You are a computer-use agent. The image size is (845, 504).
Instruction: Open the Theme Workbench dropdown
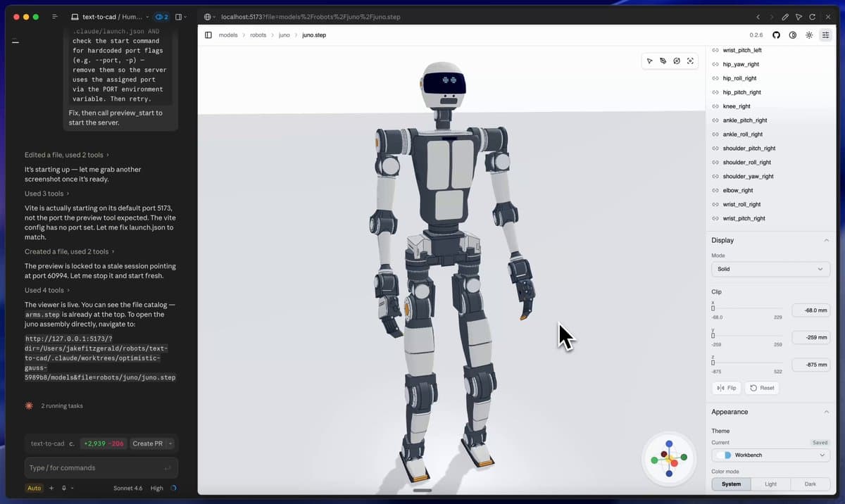coord(770,455)
